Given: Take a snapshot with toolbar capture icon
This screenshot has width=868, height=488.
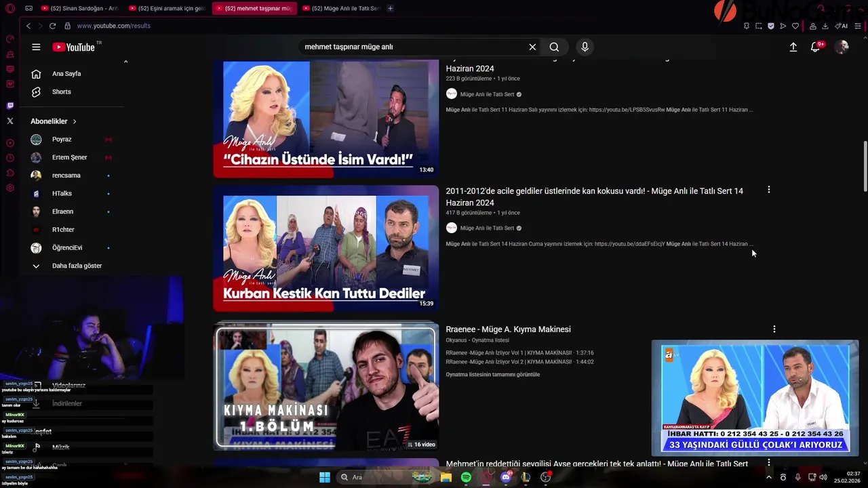Looking at the screenshot, I should click(758, 26).
